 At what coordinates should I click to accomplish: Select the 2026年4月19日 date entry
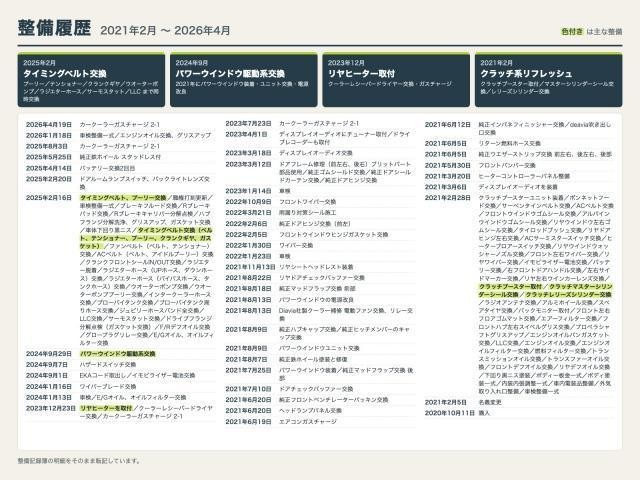pyautogui.click(x=49, y=124)
